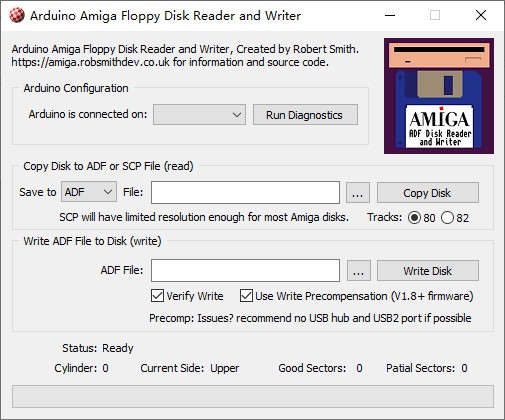
Task: Click the ADF File input field
Action: 245,270
